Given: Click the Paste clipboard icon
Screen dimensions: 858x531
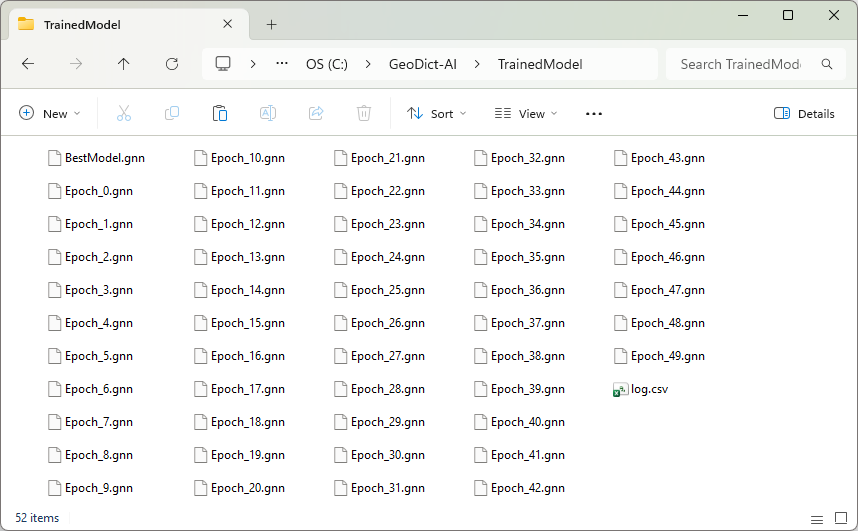Looking at the screenshot, I should point(220,113).
